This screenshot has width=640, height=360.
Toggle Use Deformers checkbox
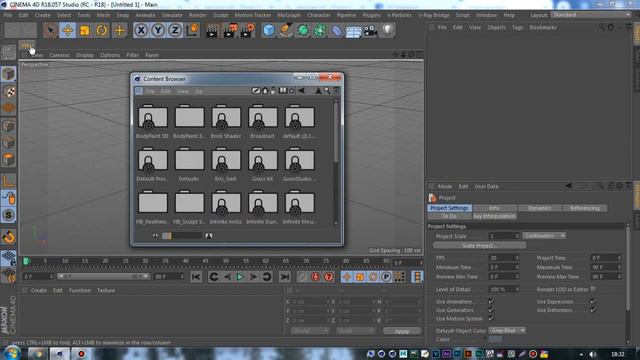pyautogui.click(x=593, y=310)
